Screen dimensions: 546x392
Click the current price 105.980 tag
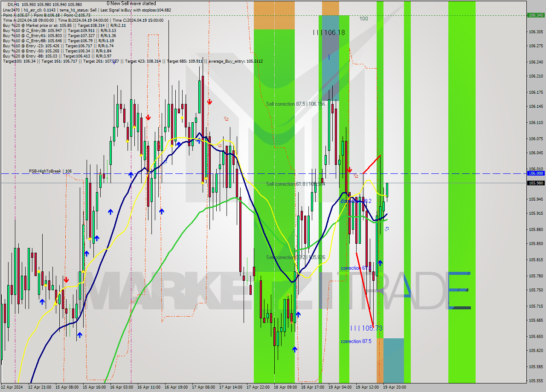pyautogui.click(x=536, y=183)
